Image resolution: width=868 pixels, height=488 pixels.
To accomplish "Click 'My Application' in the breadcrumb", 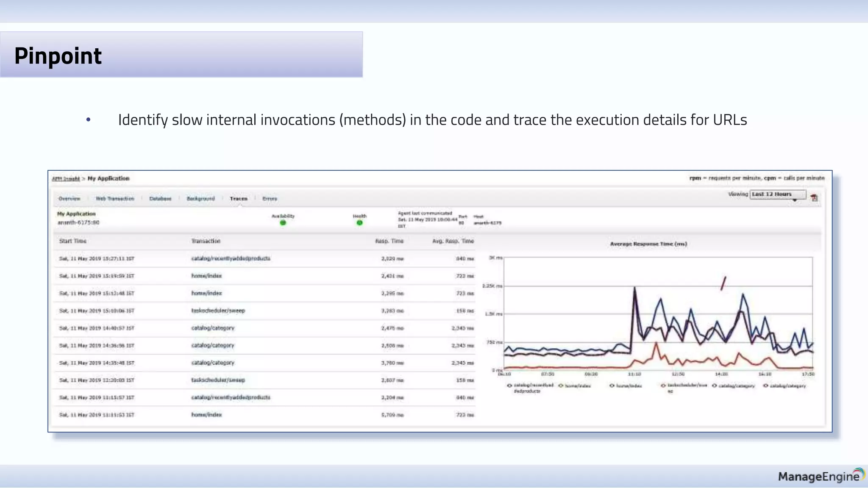I will pyautogui.click(x=108, y=178).
